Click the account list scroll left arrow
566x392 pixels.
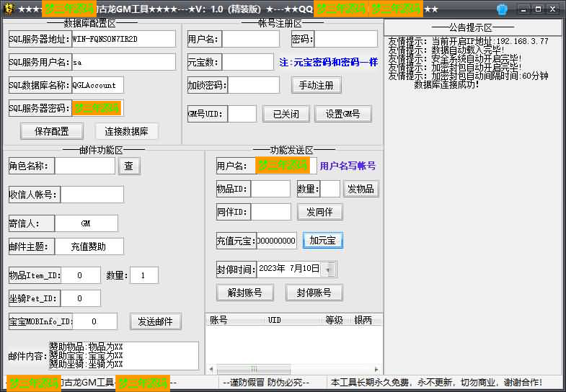pos(211,369)
